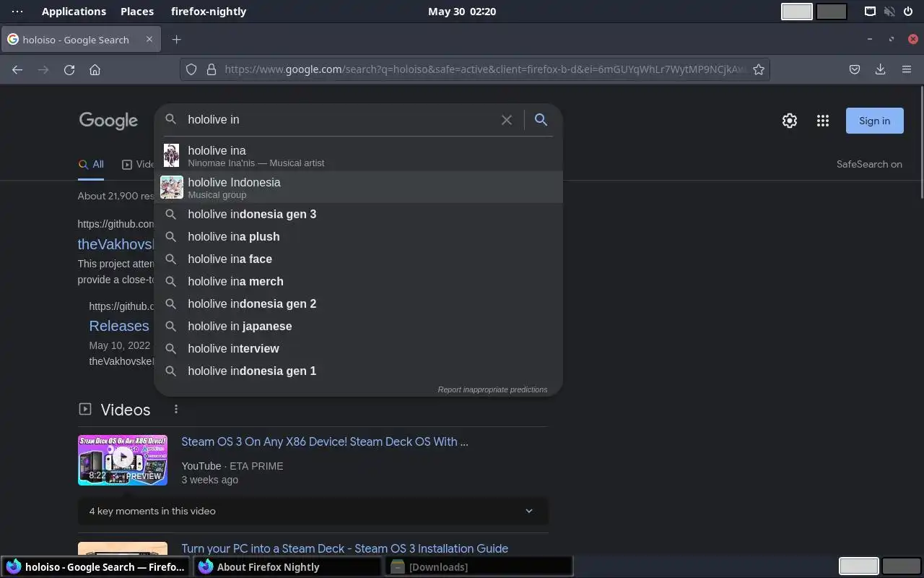Open Google quick settings gear
This screenshot has width=924, height=578.
pos(790,121)
